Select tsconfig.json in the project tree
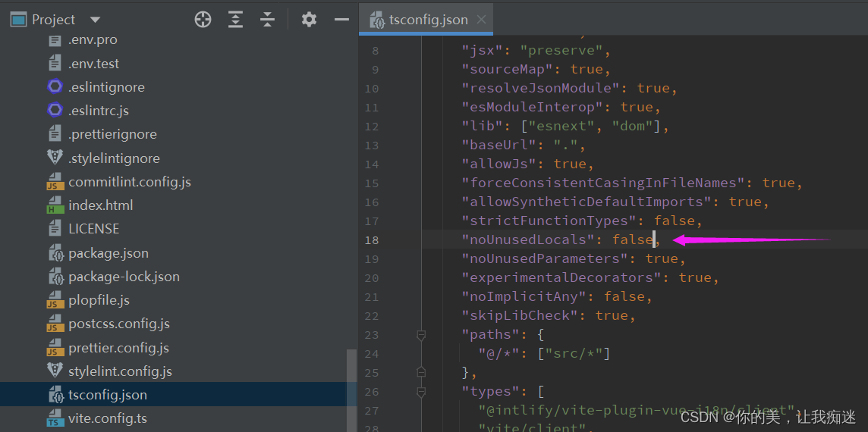The height and width of the screenshot is (432, 868). 108,396
